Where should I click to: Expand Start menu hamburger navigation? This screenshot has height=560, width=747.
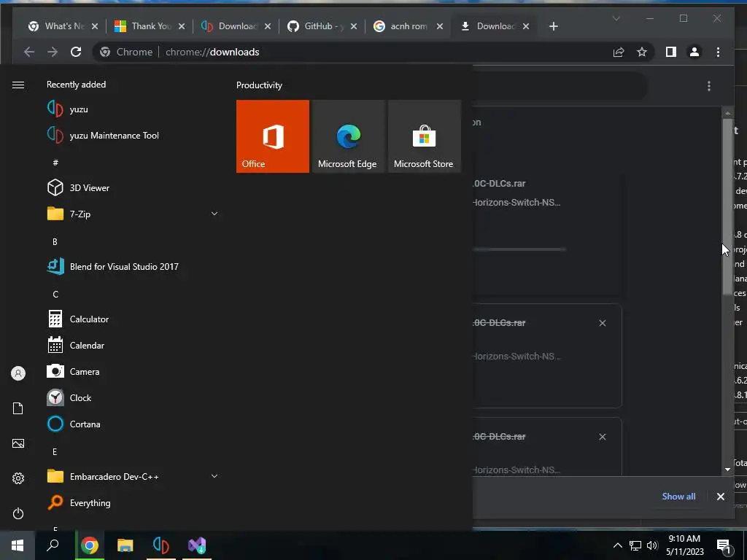click(18, 85)
